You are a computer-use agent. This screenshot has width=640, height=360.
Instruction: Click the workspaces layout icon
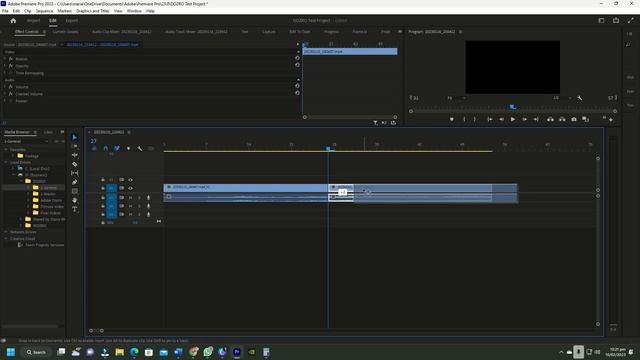point(601,20)
